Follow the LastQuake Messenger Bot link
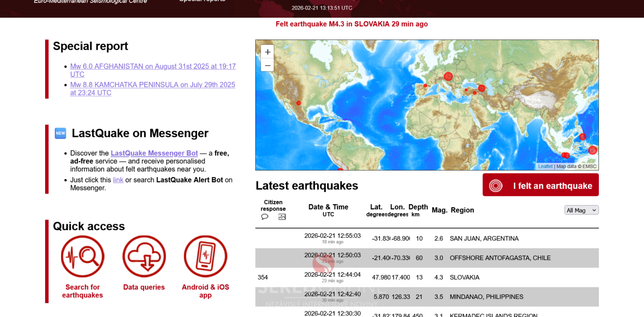This screenshot has width=644, height=317. (154, 153)
